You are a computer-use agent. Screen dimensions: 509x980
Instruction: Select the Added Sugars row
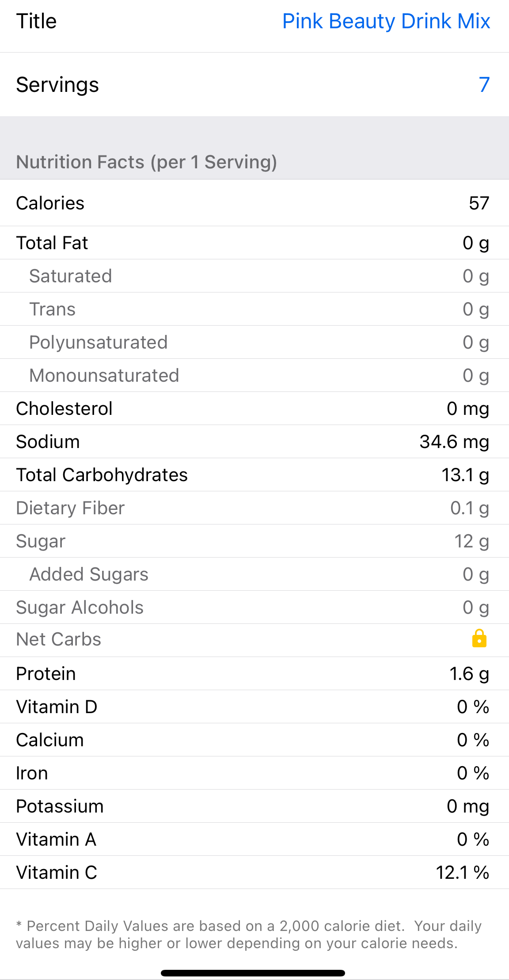[254, 574]
